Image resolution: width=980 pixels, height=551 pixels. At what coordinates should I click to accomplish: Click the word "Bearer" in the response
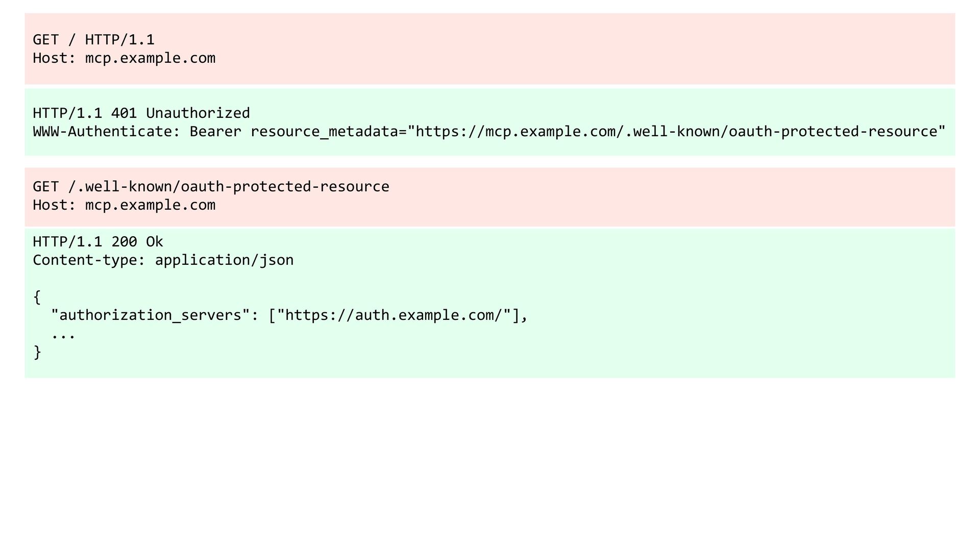coord(215,132)
